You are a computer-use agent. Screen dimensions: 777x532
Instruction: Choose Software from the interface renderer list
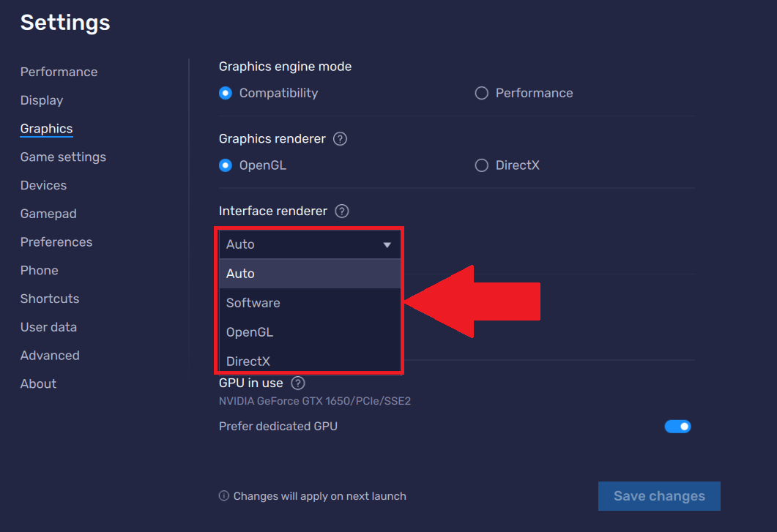point(253,302)
